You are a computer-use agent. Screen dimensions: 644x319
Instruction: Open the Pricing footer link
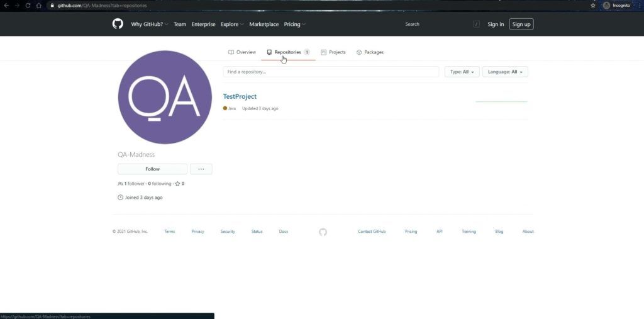[411, 232]
